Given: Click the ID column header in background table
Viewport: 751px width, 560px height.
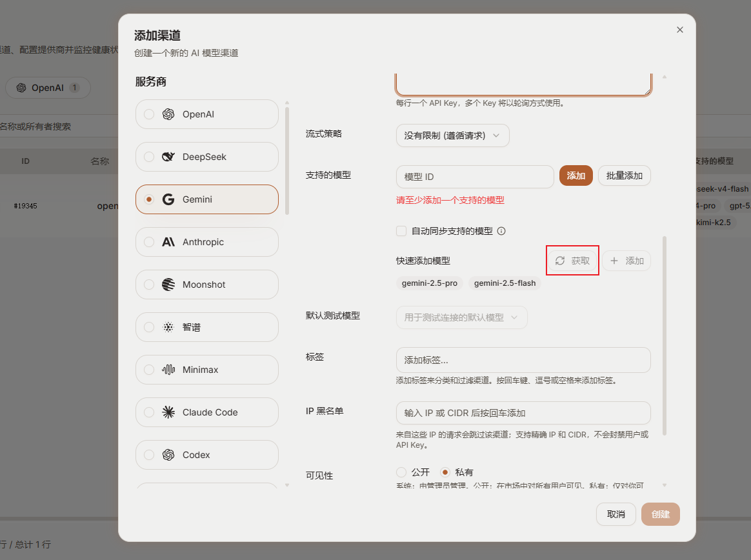Looking at the screenshot, I should tap(25, 161).
